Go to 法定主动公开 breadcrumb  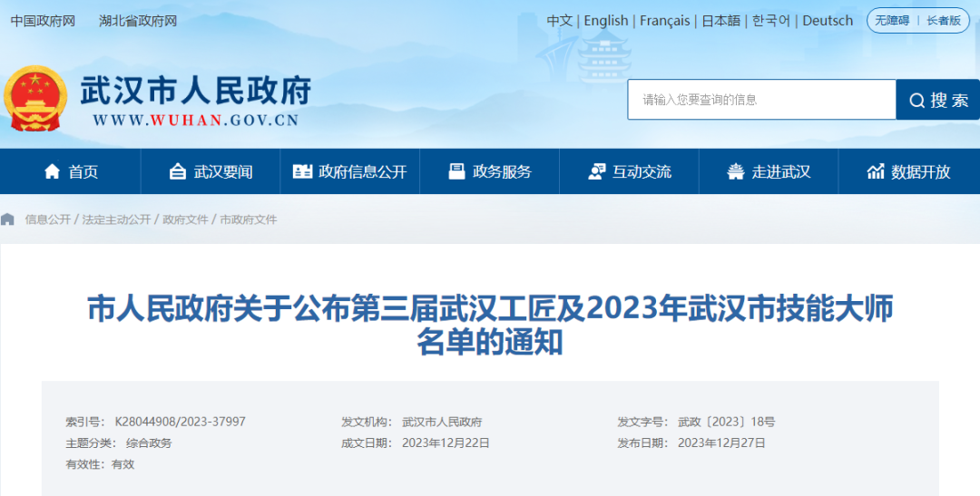(116, 219)
